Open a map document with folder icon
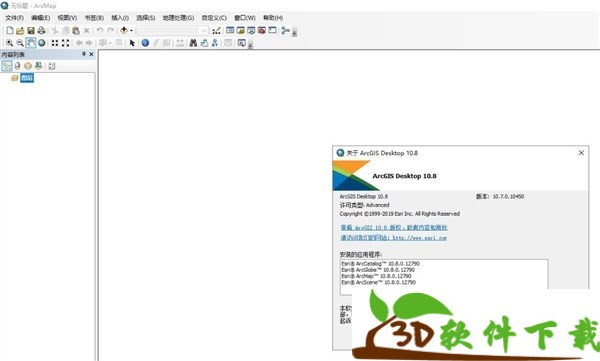Image resolution: width=600 pixels, height=361 pixels. click(20, 31)
